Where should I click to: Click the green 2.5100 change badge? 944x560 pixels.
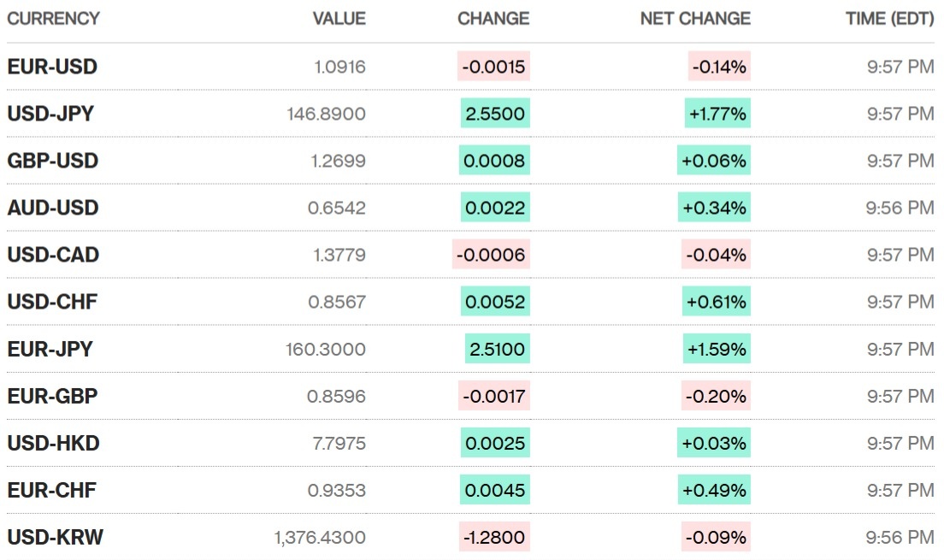497,349
